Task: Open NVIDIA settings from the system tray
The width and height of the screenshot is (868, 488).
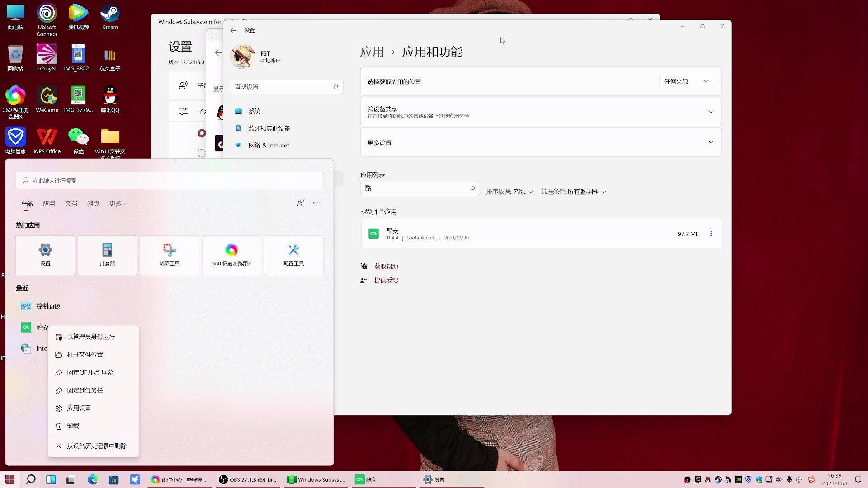Action: click(738, 479)
